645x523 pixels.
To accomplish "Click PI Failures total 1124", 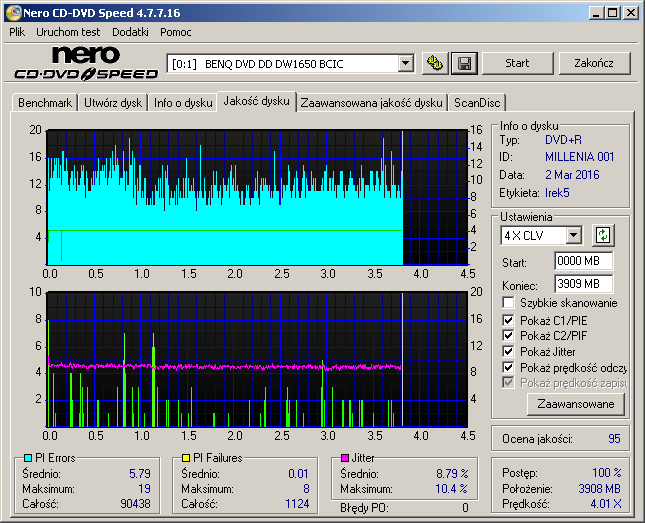I will [297, 504].
